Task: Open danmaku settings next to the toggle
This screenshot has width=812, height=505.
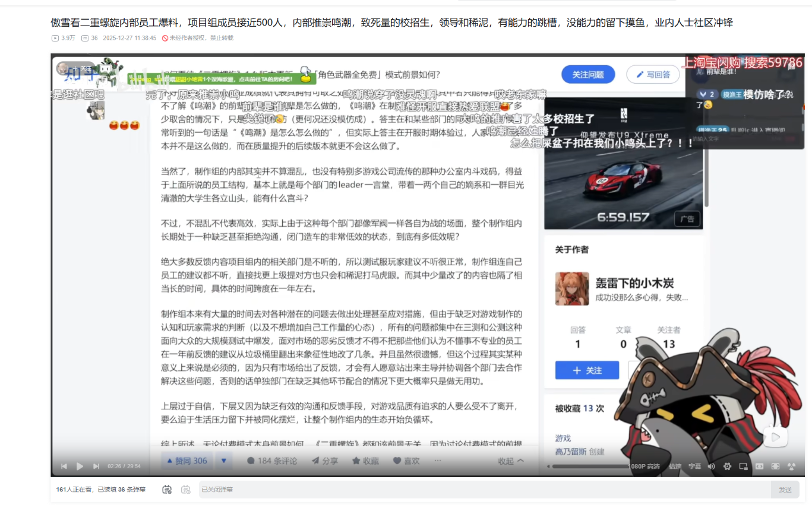Action: tap(186, 490)
